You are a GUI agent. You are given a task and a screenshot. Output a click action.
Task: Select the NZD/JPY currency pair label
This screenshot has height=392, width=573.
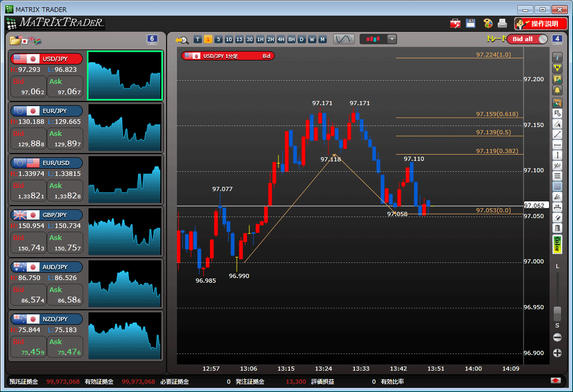[x=47, y=319]
